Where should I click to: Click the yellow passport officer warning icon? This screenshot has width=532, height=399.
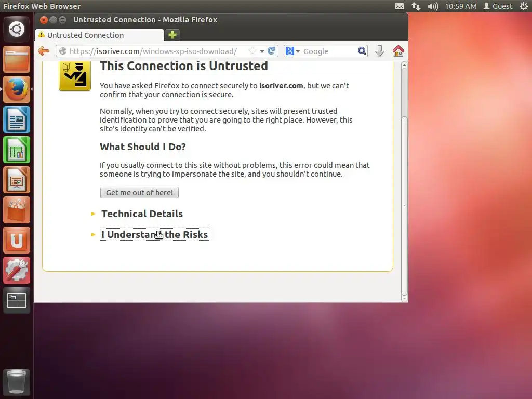pos(75,76)
